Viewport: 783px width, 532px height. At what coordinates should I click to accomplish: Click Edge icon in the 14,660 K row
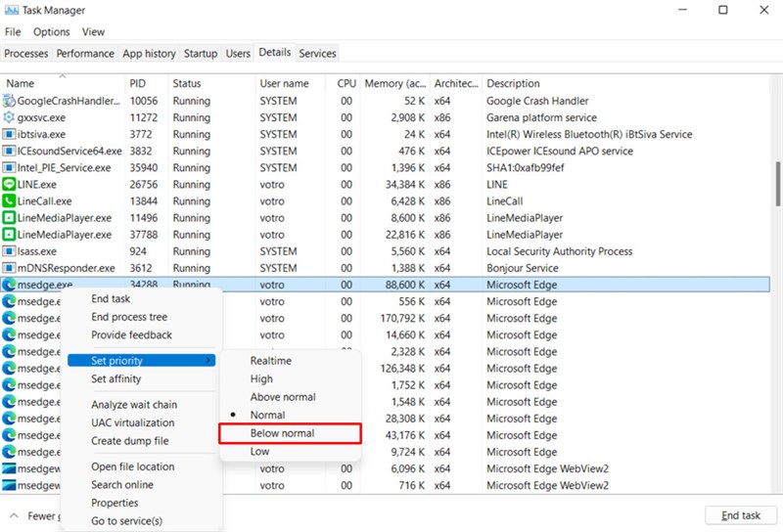pyautogui.click(x=9, y=334)
